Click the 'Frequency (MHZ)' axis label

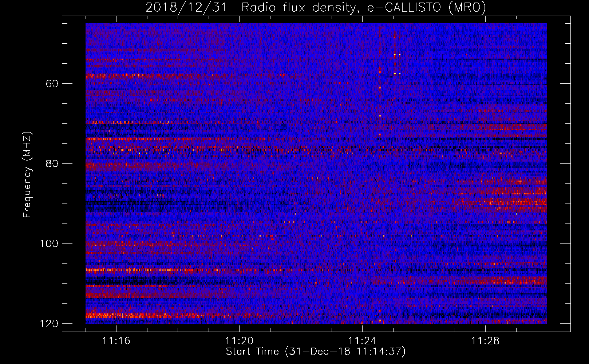click(27, 174)
